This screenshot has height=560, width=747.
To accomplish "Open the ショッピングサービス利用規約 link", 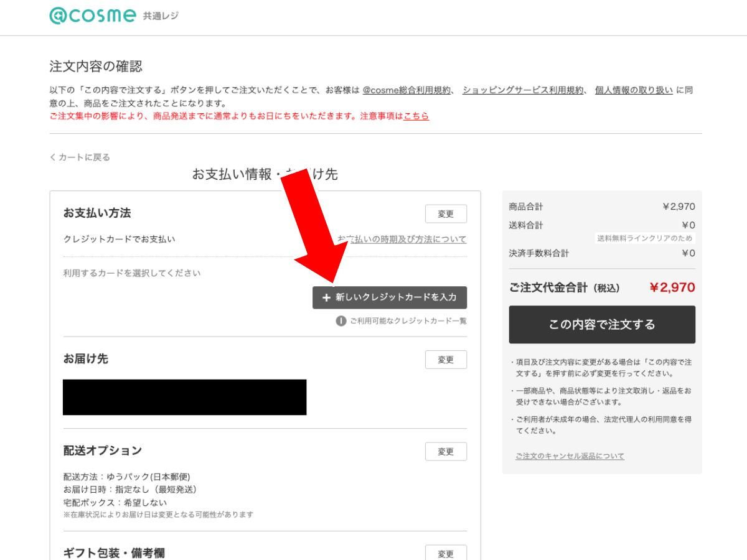I will pos(523,90).
